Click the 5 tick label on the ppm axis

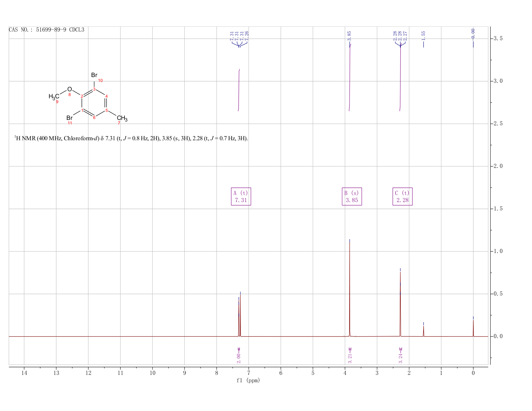tap(313, 373)
